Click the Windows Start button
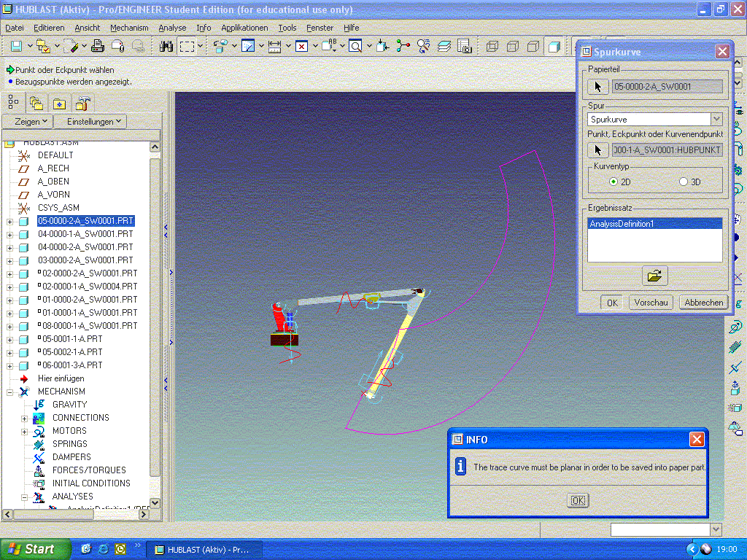 [34, 549]
